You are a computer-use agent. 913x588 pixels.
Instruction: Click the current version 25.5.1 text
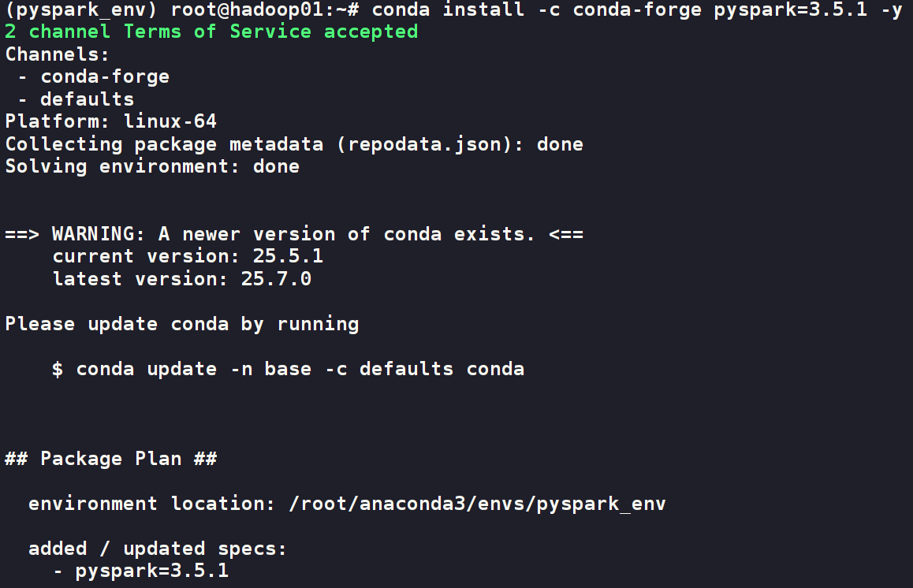click(188, 256)
